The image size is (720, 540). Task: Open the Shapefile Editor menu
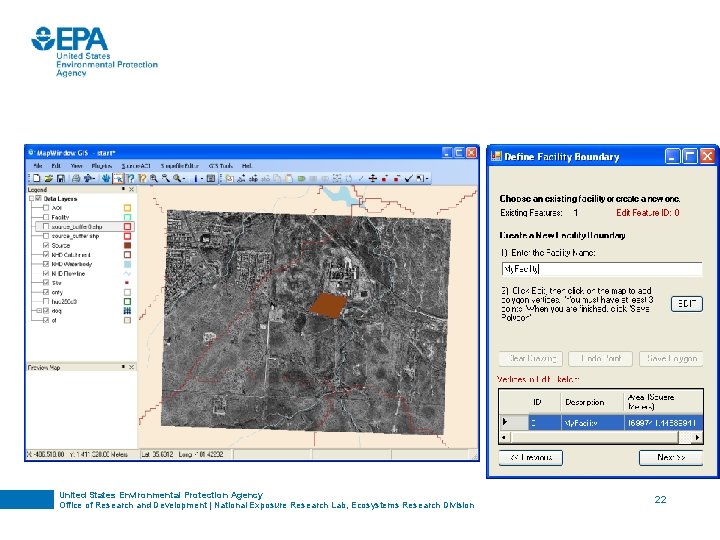[180, 165]
